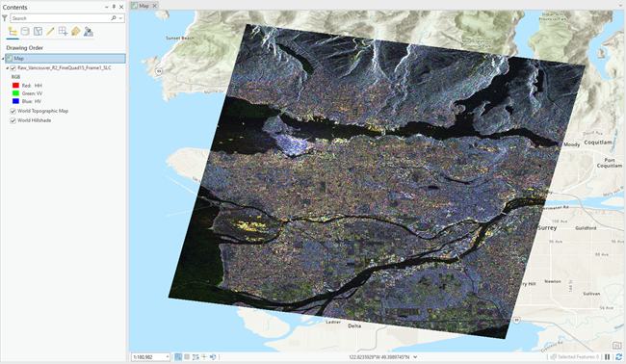This screenshot has height=364, width=626.
Task: Collapse the Raw_Vancouver_R2 layer legend
Action: coord(7,68)
